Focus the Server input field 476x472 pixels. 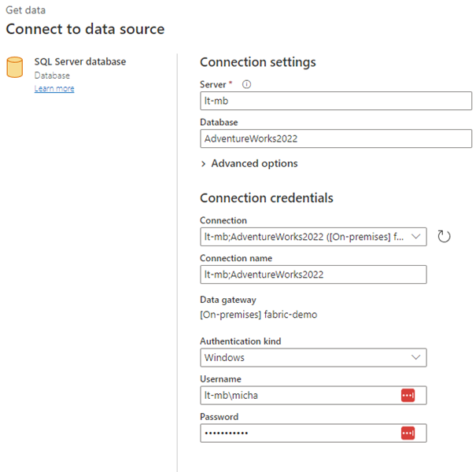(336, 101)
